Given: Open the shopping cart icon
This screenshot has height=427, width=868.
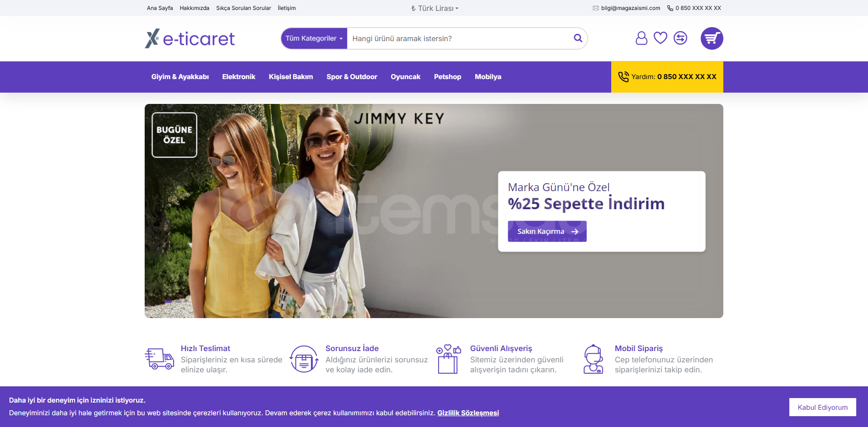Looking at the screenshot, I should (712, 38).
